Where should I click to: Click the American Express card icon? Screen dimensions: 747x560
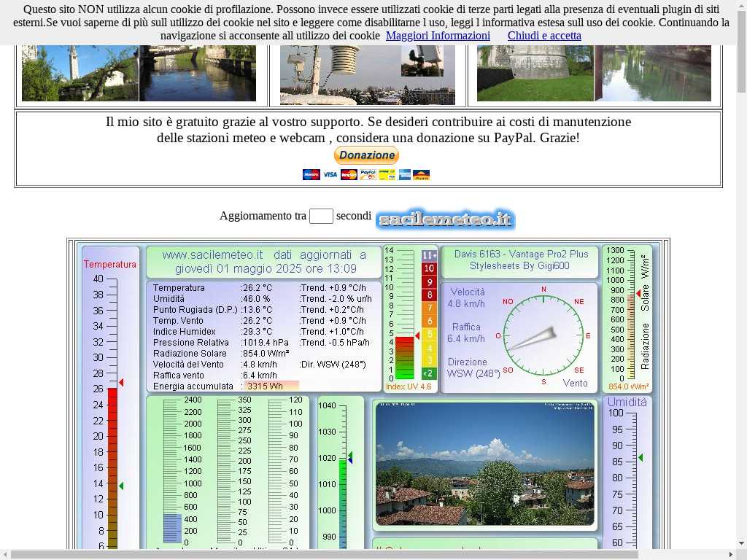404,175
